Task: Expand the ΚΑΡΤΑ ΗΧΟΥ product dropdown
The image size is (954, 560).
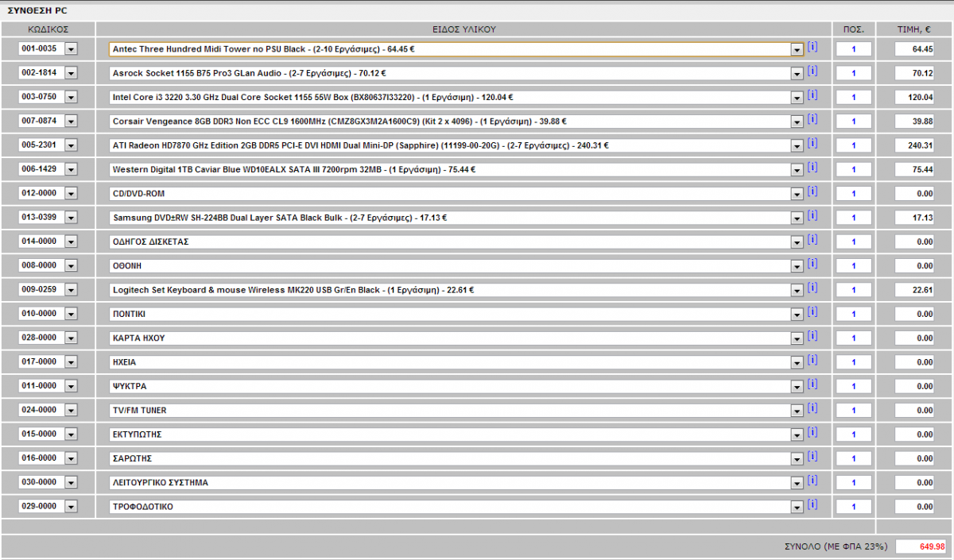Action: point(797,338)
